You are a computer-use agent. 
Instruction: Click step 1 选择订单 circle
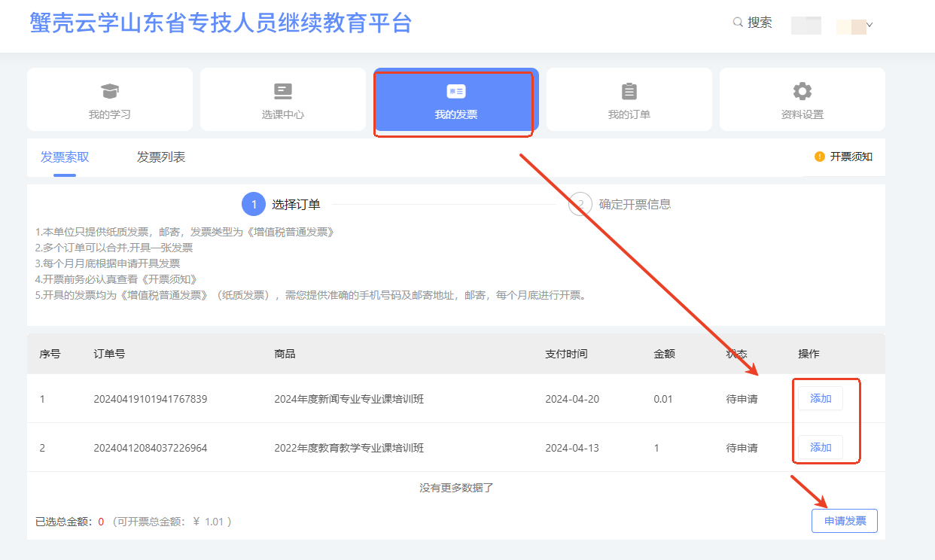coord(254,204)
